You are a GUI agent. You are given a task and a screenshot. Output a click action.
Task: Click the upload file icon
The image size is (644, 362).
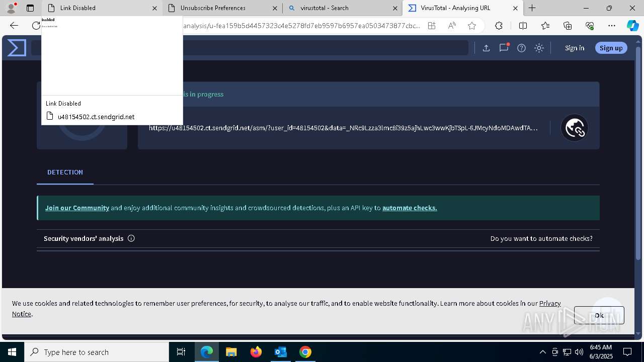(x=486, y=48)
